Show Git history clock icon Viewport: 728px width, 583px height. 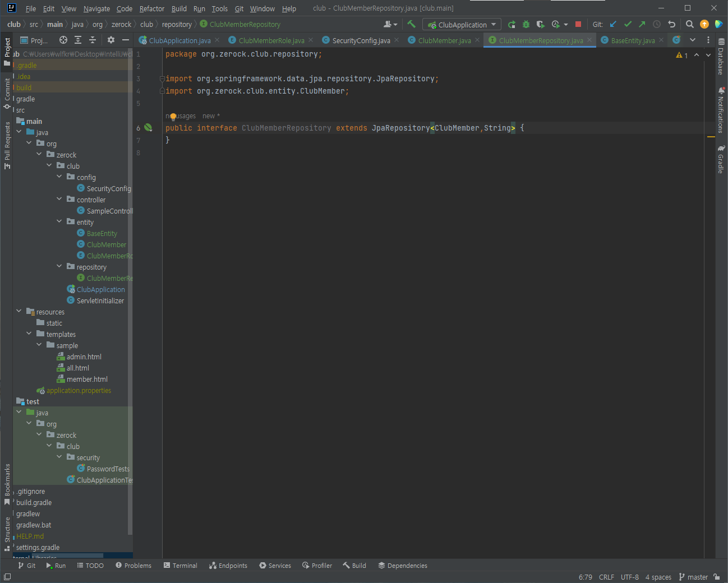[x=657, y=24]
